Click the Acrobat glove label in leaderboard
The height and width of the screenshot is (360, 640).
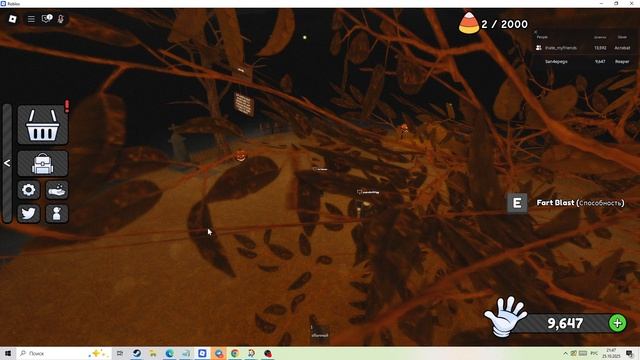(x=622, y=48)
